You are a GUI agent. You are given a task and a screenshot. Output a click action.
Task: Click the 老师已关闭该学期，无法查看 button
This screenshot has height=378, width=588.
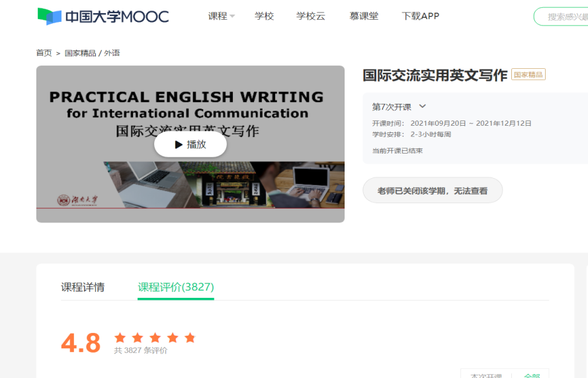(x=432, y=191)
